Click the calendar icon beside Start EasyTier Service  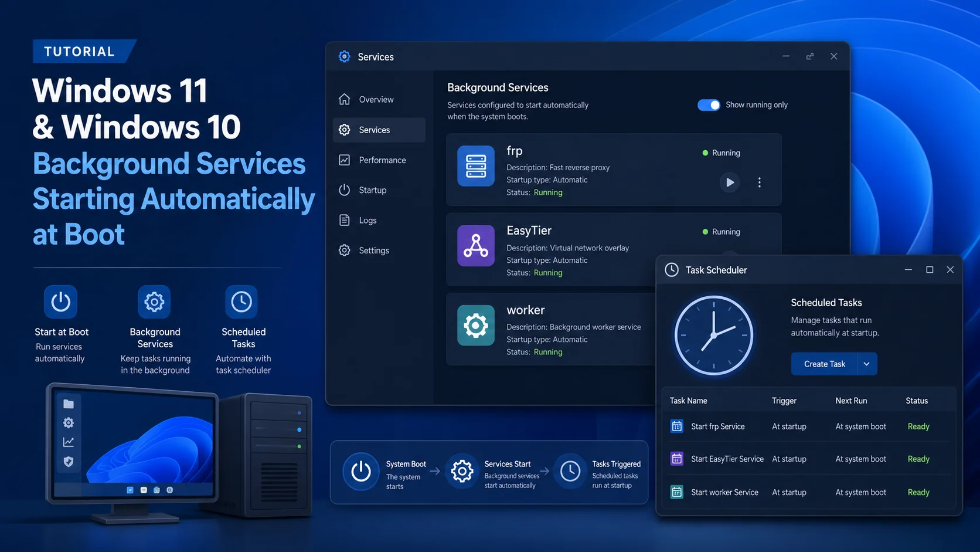coord(677,459)
